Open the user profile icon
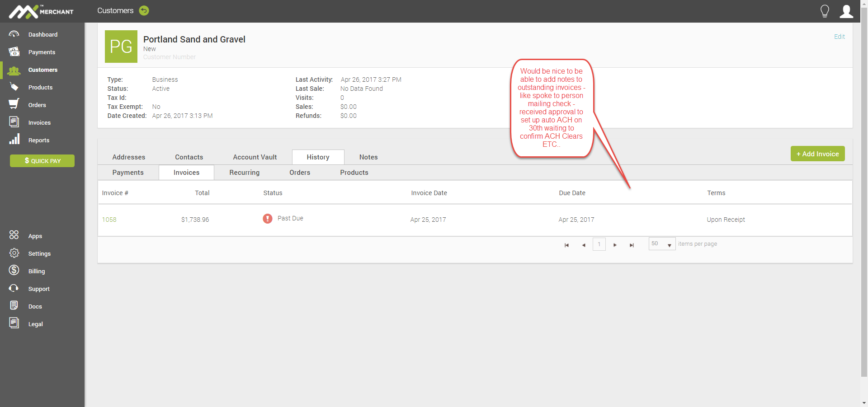Viewport: 868px width, 407px height. (846, 11)
